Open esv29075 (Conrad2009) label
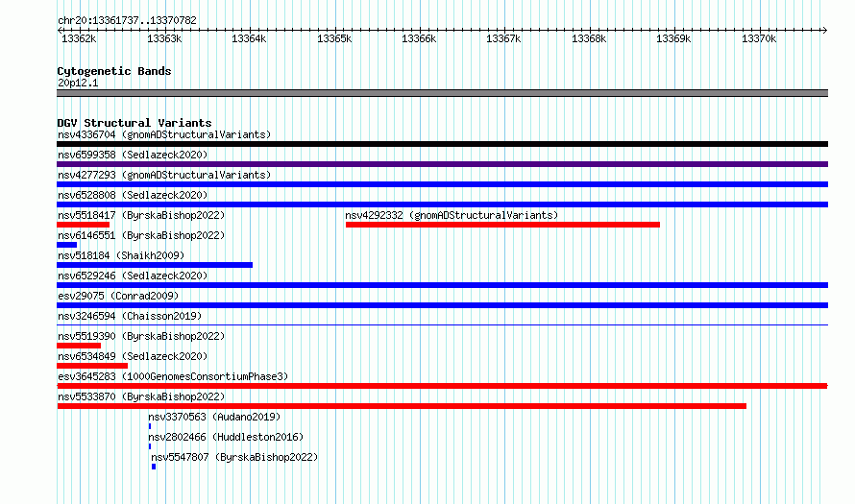This screenshot has width=855, height=504. click(118, 296)
